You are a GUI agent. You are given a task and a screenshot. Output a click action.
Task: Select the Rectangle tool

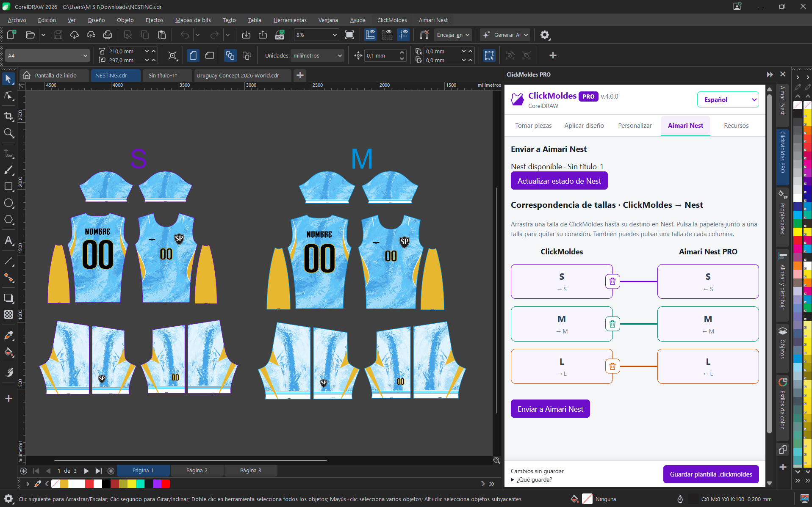8,186
